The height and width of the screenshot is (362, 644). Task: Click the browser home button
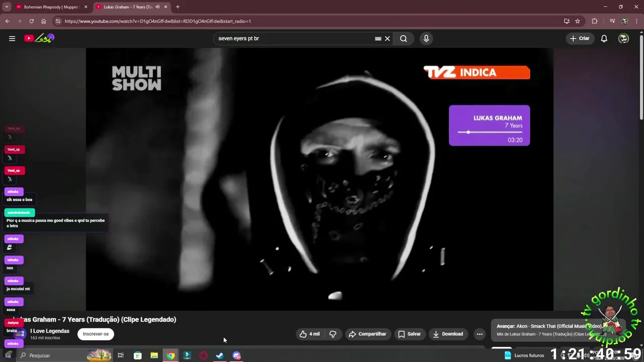coord(43,21)
